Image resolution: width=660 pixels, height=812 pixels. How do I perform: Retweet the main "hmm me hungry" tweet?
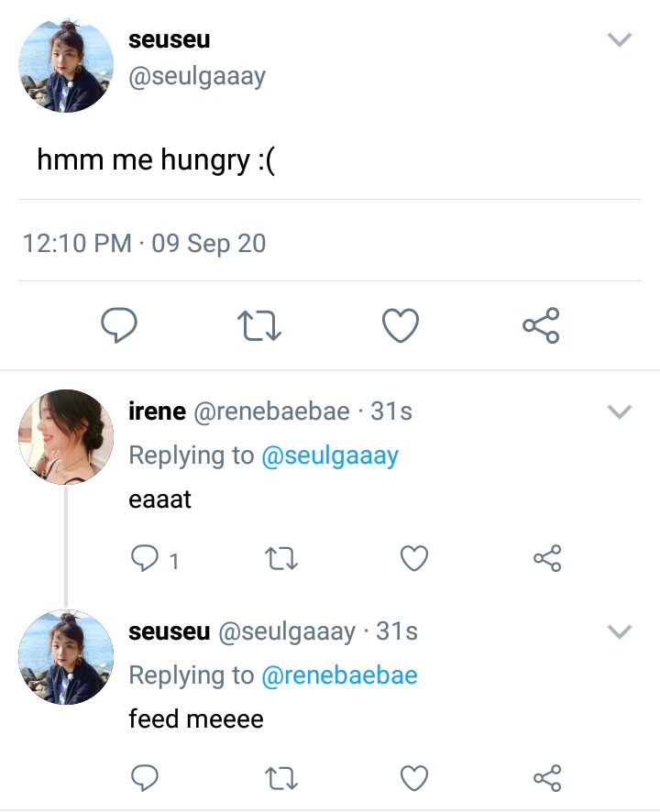[x=259, y=325]
